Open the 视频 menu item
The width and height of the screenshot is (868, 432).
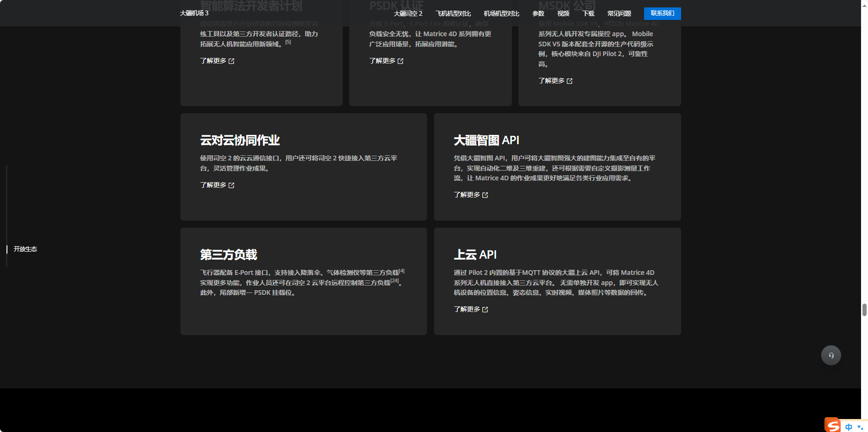563,13
